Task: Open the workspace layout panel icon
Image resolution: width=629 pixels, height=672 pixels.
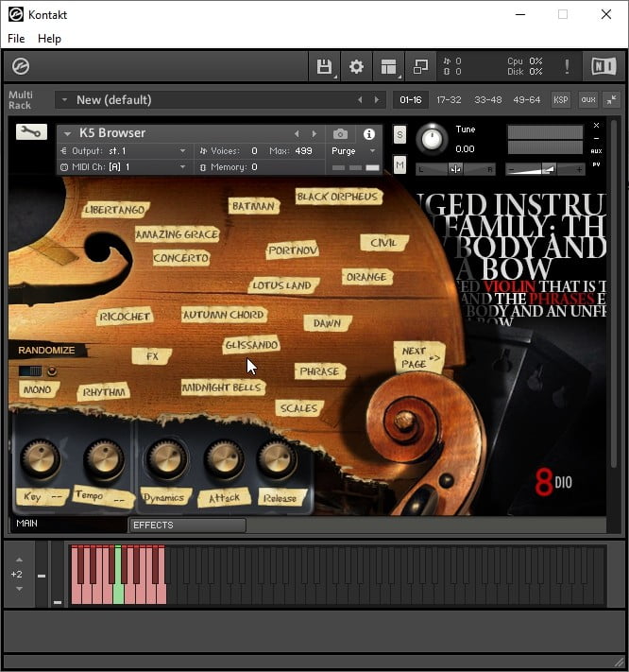Action: click(388, 66)
